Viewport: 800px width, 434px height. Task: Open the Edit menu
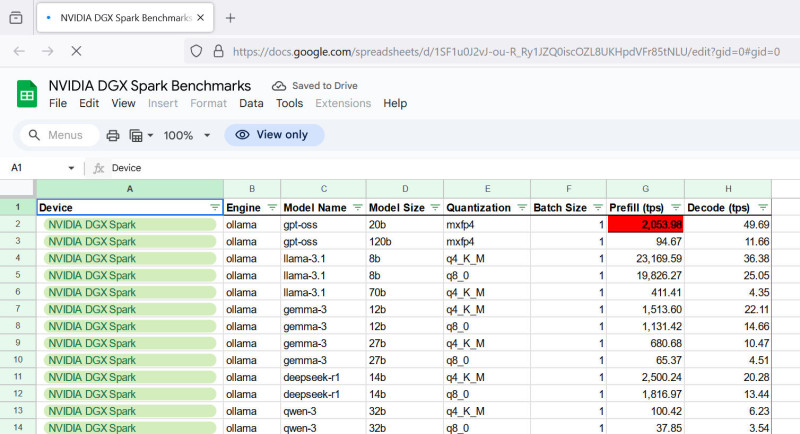[x=89, y=104]
